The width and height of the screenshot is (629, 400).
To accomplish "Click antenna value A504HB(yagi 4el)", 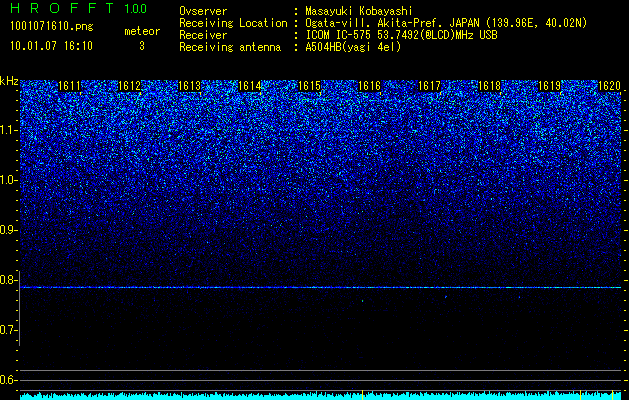I will coord(353,47).
